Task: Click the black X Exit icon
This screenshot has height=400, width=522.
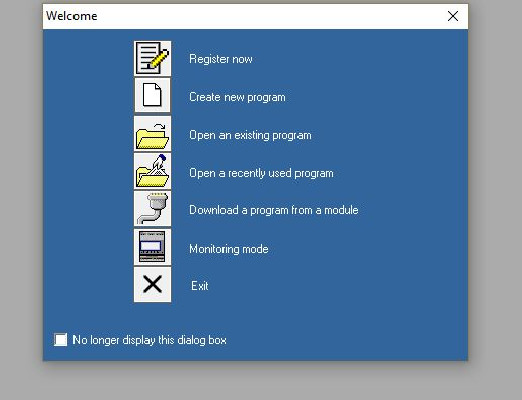Action: pos(153,285)
